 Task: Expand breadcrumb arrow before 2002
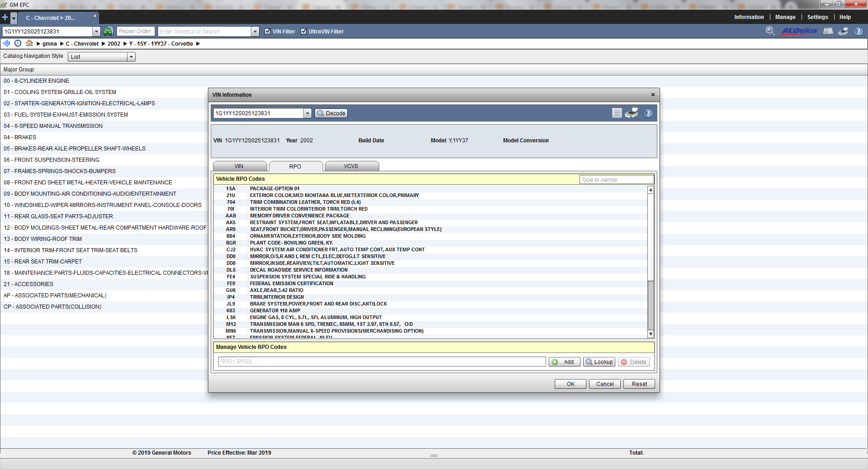(104, 44)
